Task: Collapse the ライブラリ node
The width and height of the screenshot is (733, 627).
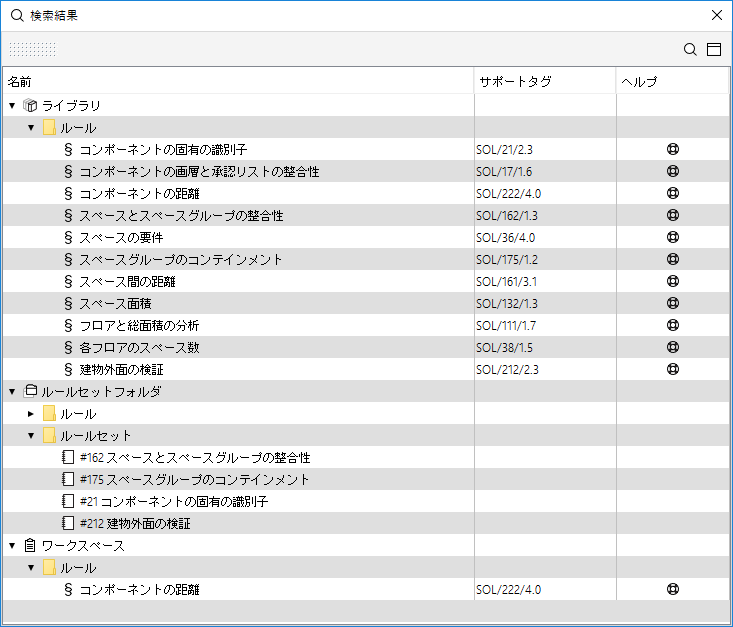Action: tap(12, 106)
